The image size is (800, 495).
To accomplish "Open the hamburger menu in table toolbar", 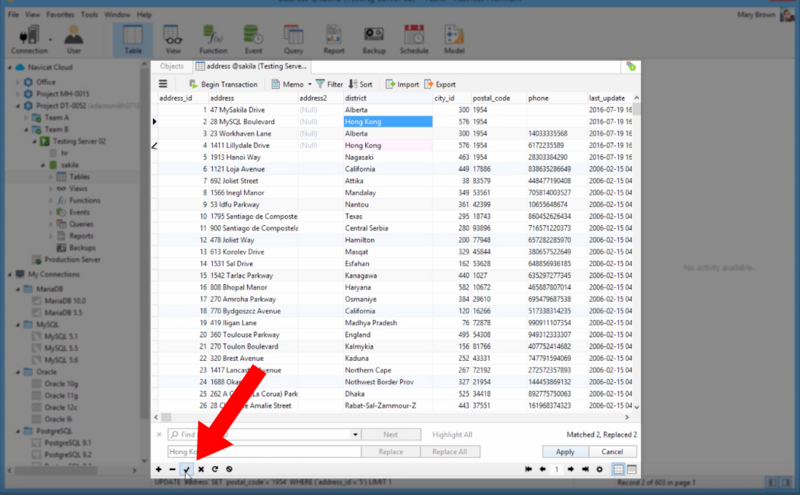I will (x=163, y=84).
